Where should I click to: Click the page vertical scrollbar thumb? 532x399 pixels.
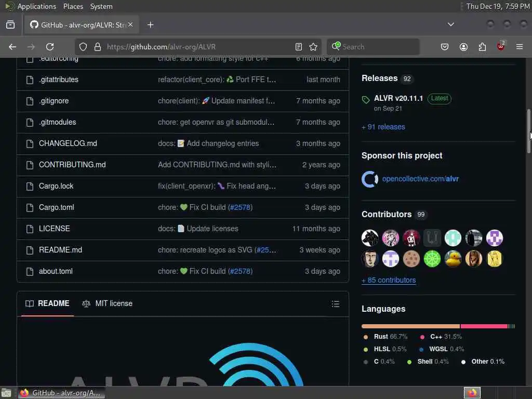tap(528, 131)
